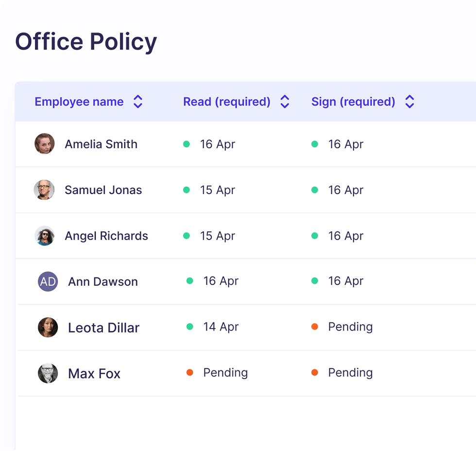Image resolution: width=476 pixels, height=468 pixels.
Task: Click Angel Richards's avatar image
Action: (x=45, y=236)
